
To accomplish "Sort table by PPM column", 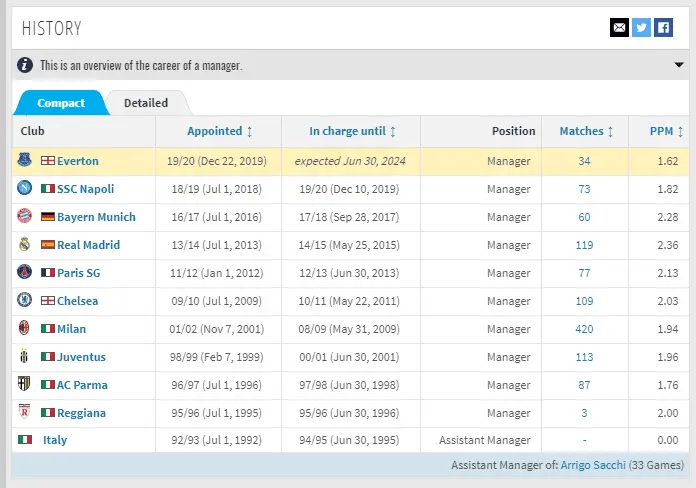I will (666, 131).
